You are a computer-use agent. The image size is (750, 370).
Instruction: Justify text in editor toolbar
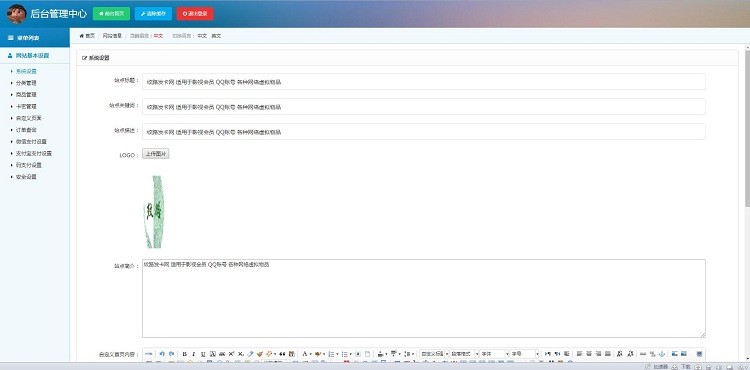(607, 354)
